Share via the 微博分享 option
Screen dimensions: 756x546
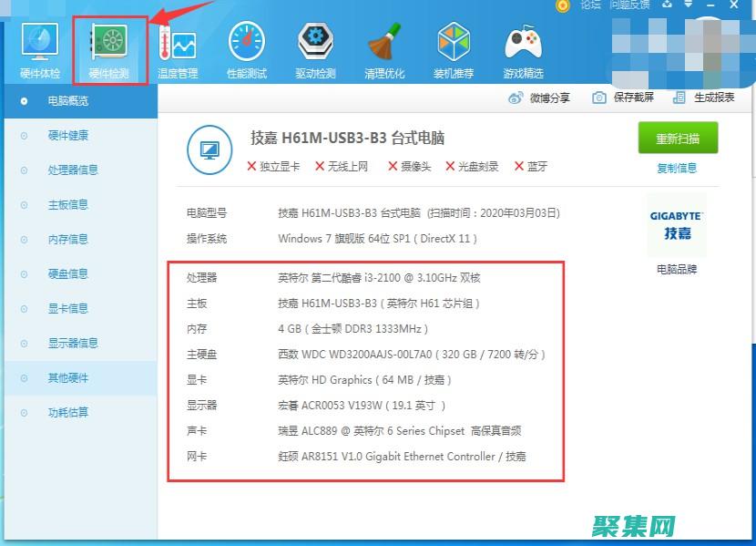[539, 98]
